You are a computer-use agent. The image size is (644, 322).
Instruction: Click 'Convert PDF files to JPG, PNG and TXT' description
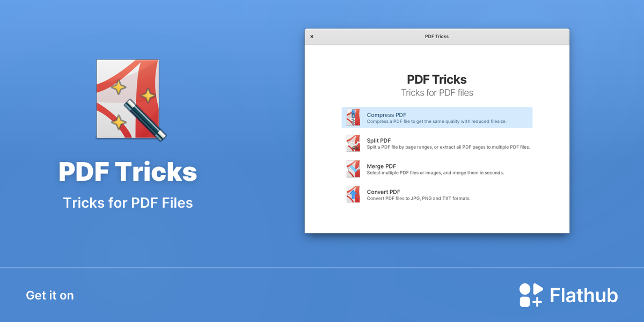419,199
